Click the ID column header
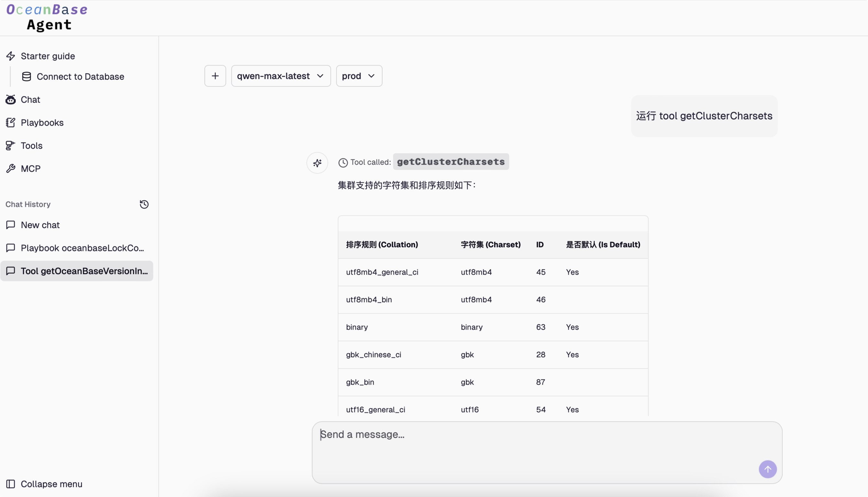This screenshot has height=497, width=868. click(x=540, y=244)
